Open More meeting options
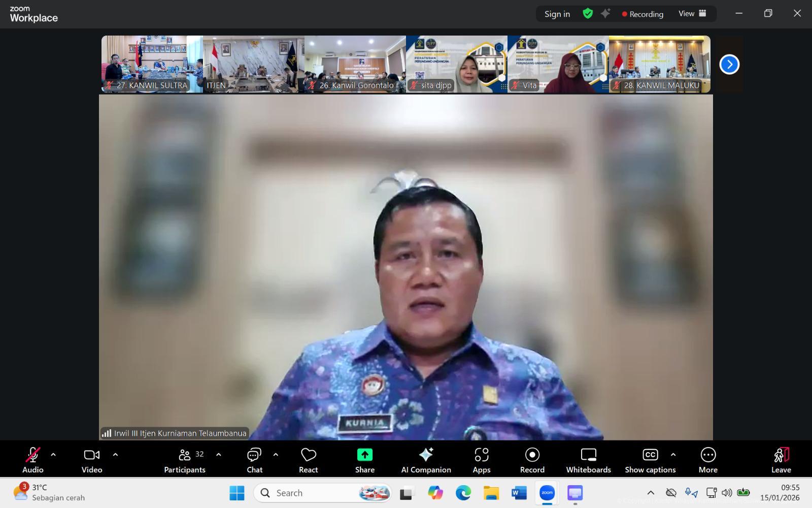Viewport: 812px width, 508px height. pos(707,460)
